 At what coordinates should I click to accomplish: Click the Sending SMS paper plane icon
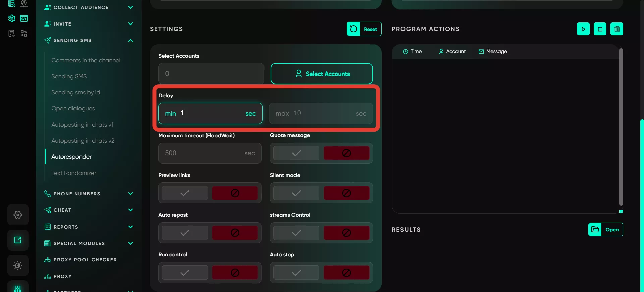pyautogui.click(x=48, y=40)
